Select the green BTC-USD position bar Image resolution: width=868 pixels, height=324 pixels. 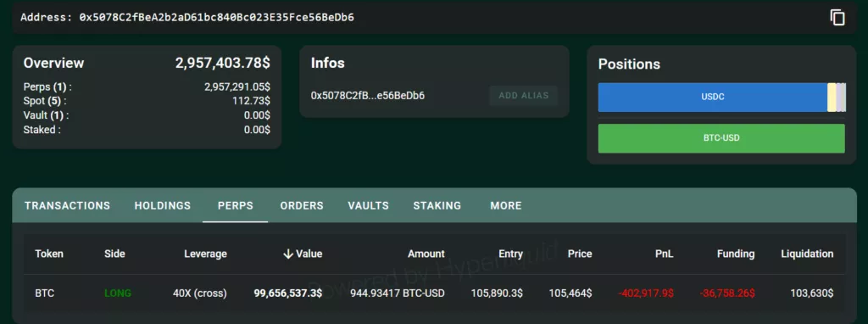(x=721, y=138)
